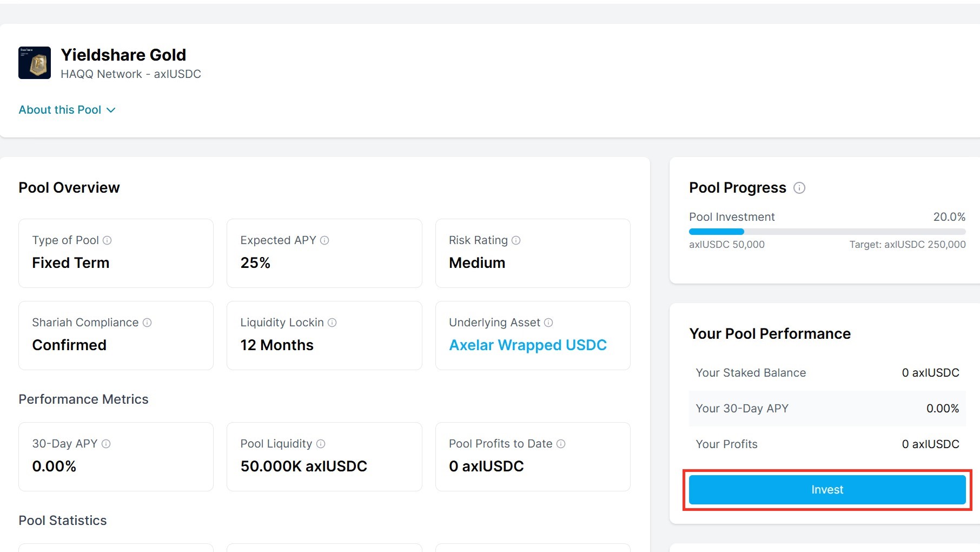The image size is (980, 552).
Task: Follow the Axelar Wrapped USDC link
Action: [528, 345]
